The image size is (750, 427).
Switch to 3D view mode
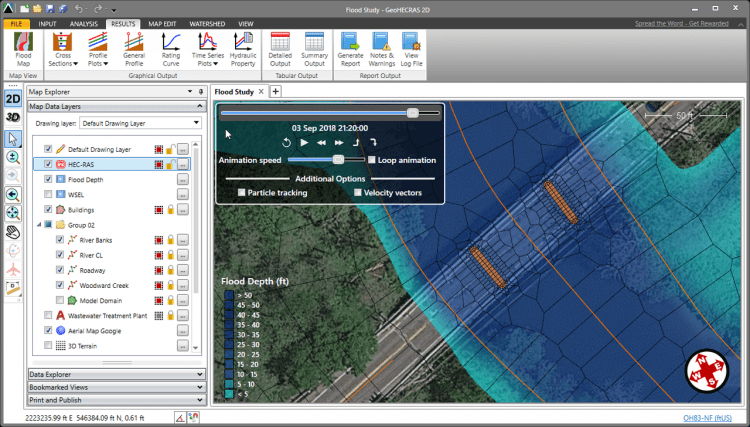pos(13,117)
